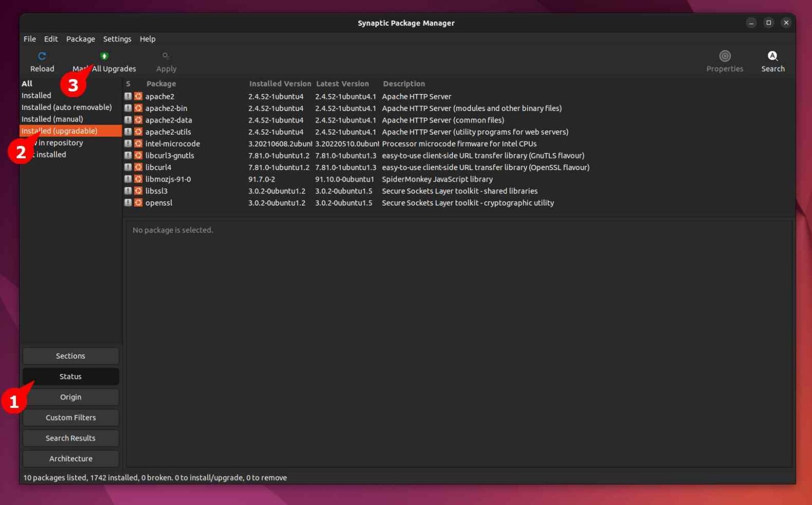The image size is (812, 505).
Task: Switch to the Architecture filter view
Action: coord(70,459)
